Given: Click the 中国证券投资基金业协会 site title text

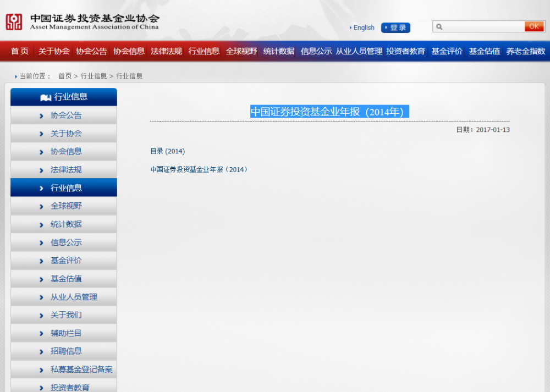Looking at the screenshot, I should point(95,18).
